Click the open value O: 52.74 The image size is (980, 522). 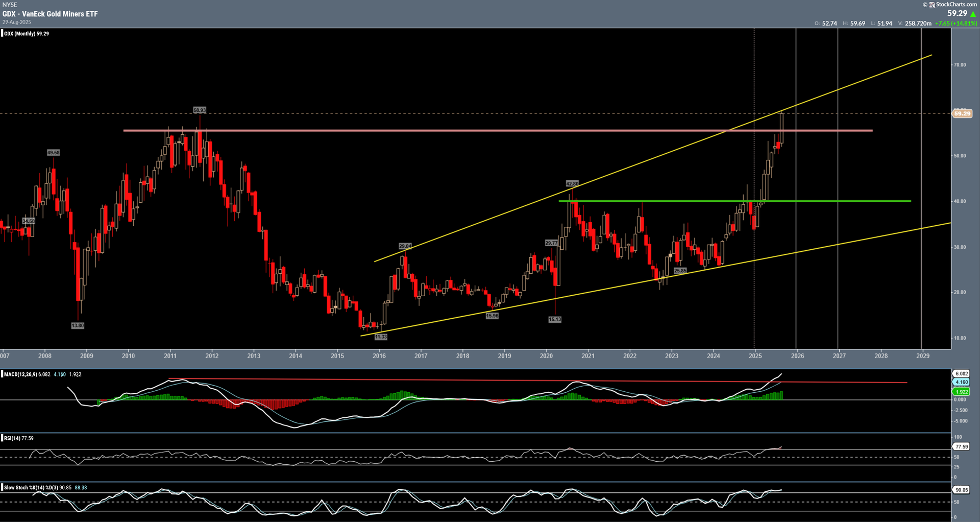pyautogui.click(x=826, y=23)
